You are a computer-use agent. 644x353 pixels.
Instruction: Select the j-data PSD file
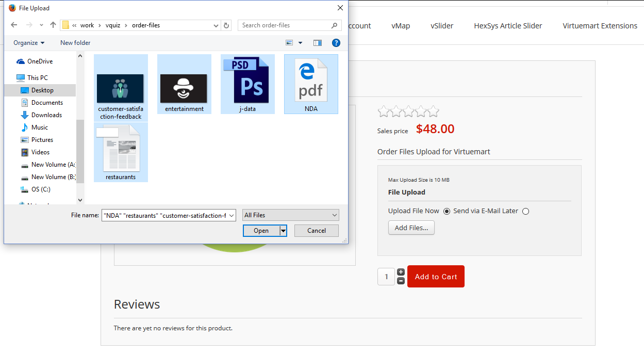pyautogui.click(x=247, y=84)
